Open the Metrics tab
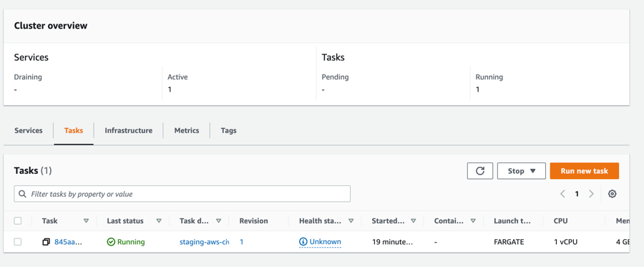 tap(187, 130)
